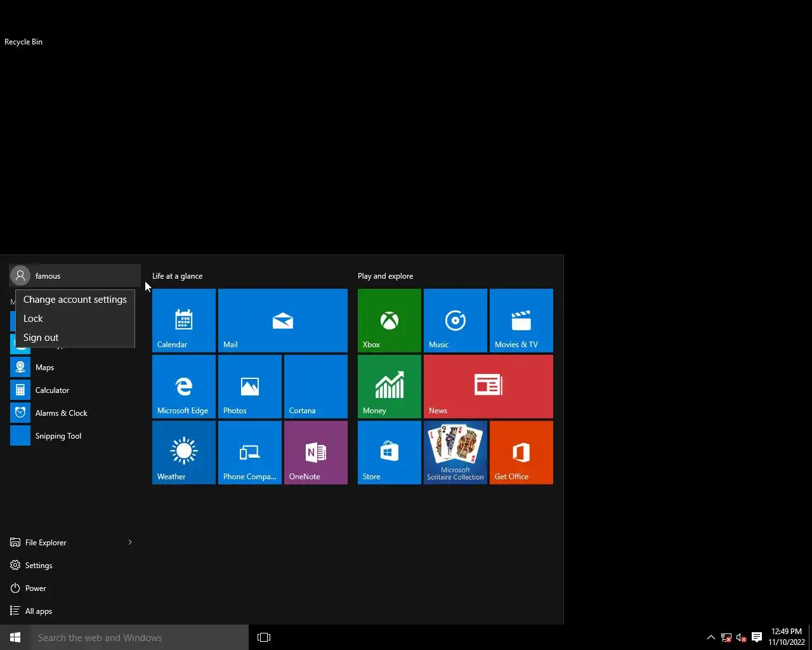The height and width of the screenshot is (650, 812).
Task: Select Change account settings
Action: (x=75, y=300)
